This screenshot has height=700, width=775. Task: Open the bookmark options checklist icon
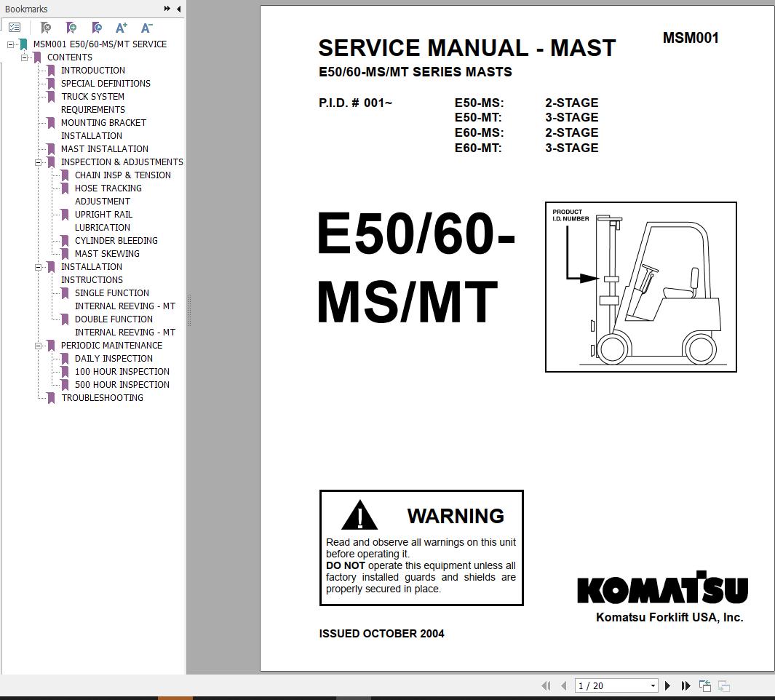click(14, 27)
